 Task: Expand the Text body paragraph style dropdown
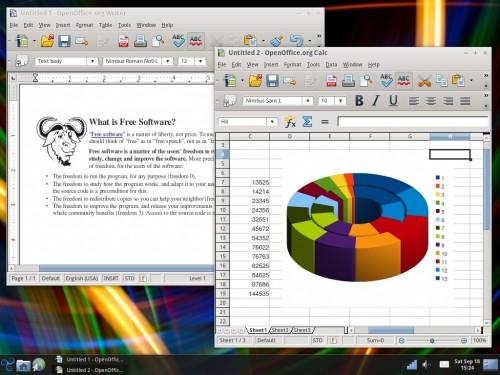92,61
